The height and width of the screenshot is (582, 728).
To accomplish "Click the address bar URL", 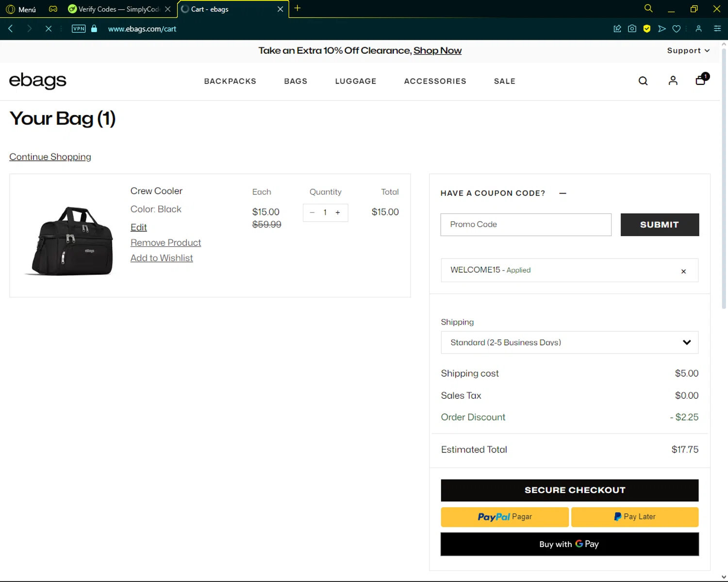I will click(142, 29).
